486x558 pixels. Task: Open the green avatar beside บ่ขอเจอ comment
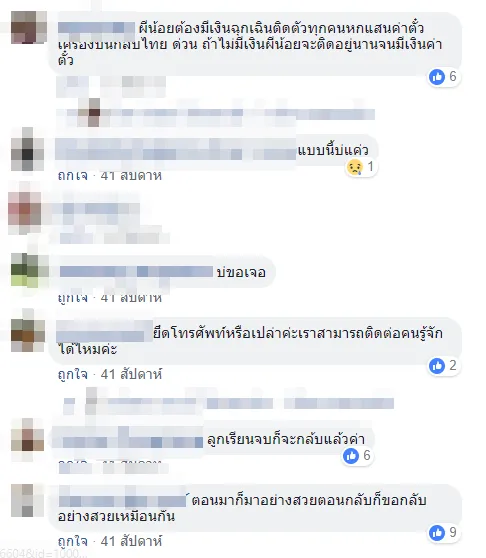(x=29, y=270)
